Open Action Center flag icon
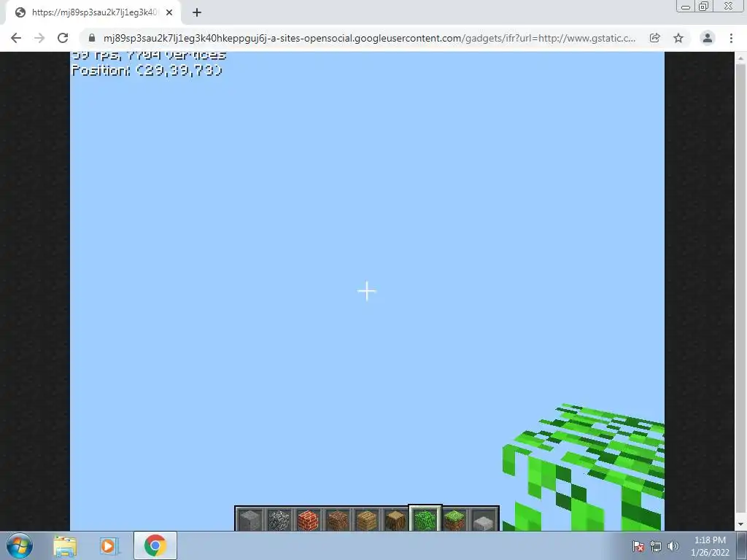Image resolution: width=747 pixels, height=560 pixels. click(x=638, y=546)
